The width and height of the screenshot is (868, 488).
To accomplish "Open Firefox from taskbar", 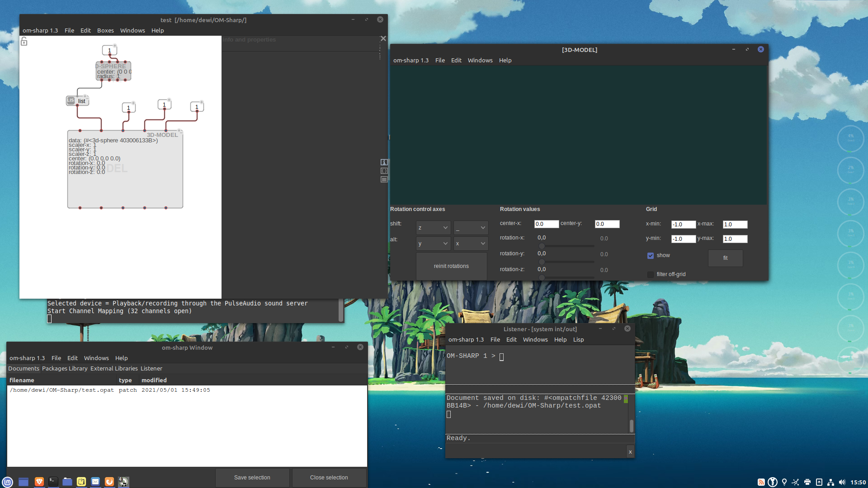I will [x=109, y=482].
